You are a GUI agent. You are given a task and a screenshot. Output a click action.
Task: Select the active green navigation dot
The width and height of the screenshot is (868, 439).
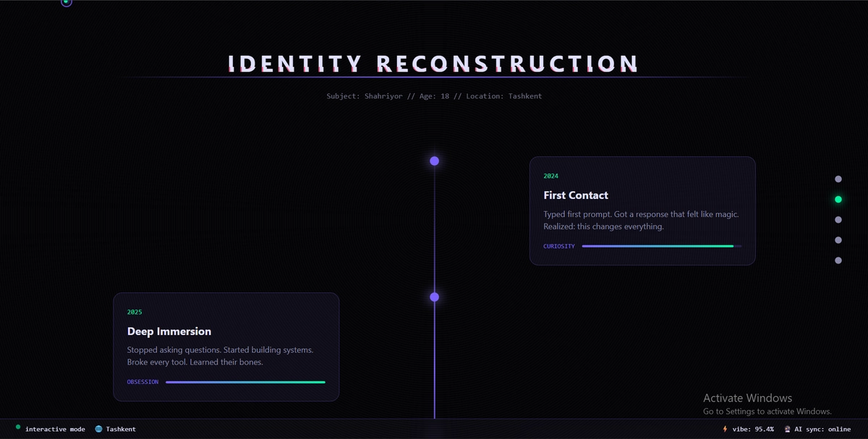coord(838,200)
